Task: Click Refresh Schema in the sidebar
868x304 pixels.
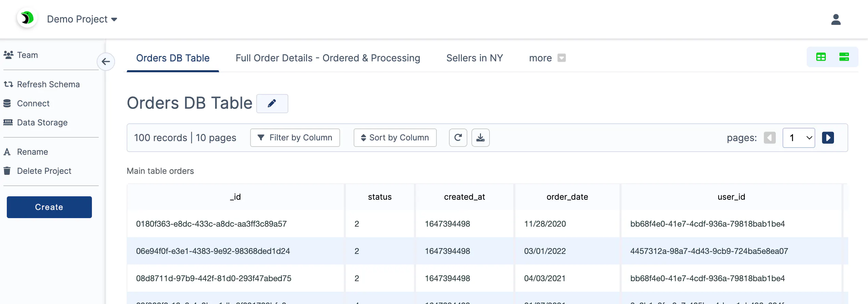Action: [42, 84]
